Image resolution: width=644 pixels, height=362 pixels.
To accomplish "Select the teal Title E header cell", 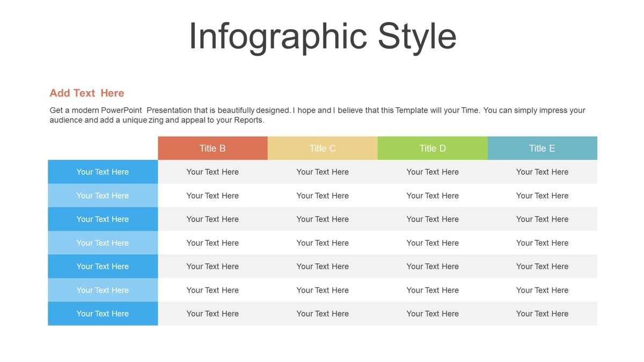I will 543,148.
